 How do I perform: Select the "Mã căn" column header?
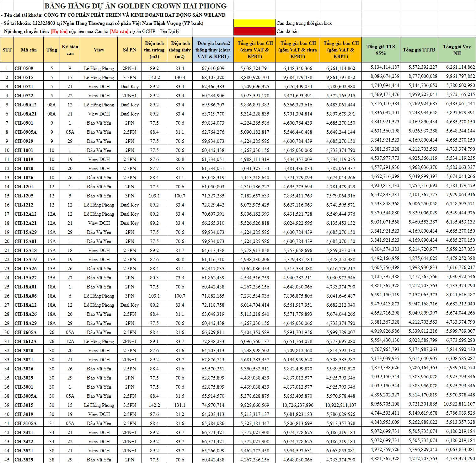tap(29, 50)
